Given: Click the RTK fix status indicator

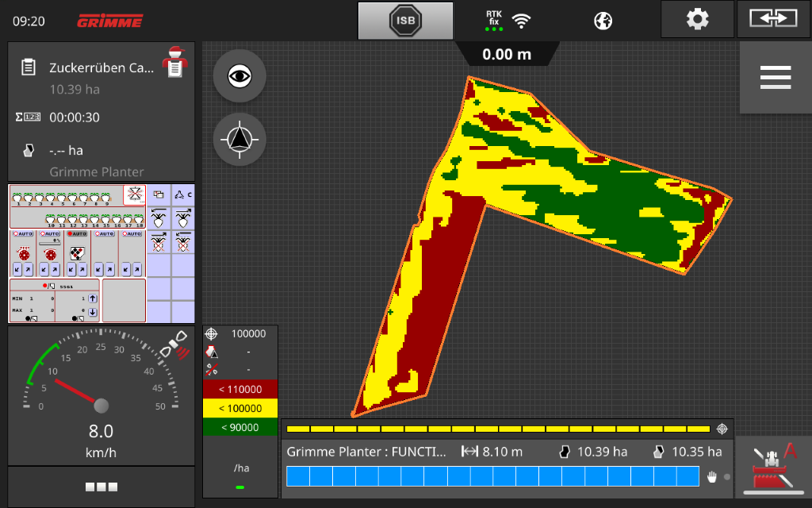Looking at the screenshot, I should click(494, 20).
